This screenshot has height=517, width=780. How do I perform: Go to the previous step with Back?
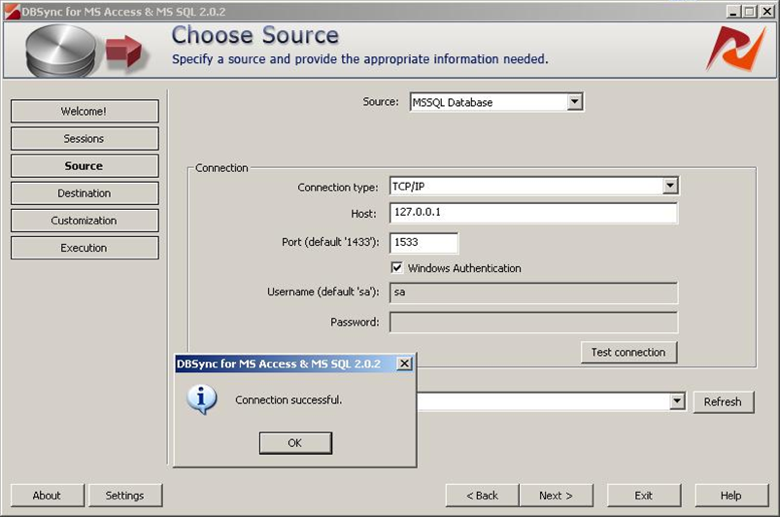(482, 496)
